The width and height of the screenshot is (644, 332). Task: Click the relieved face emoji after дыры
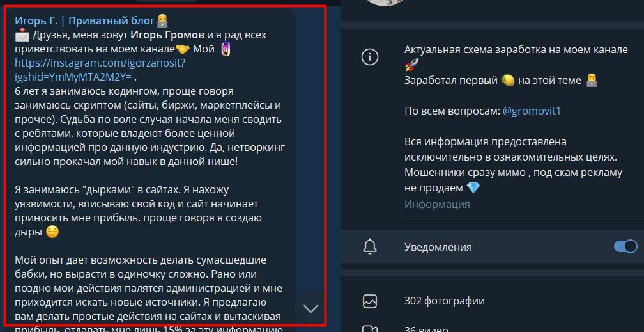click(52, 232)
